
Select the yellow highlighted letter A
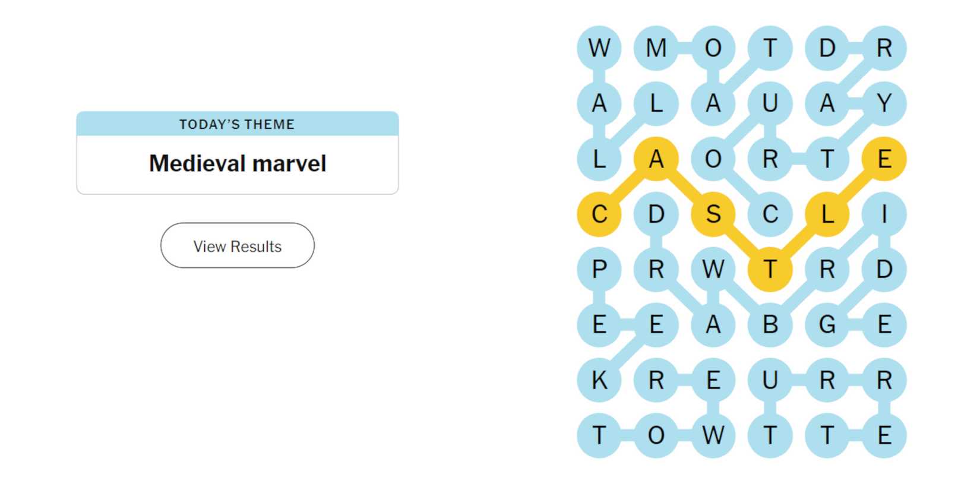[656, 159]
